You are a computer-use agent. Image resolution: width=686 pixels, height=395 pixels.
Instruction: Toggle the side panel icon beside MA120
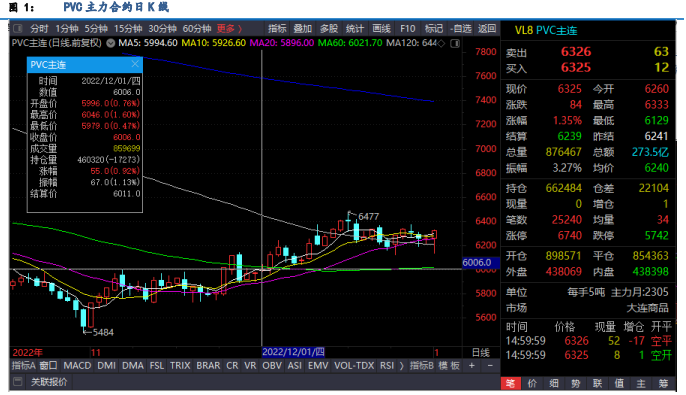coord(455,43)
